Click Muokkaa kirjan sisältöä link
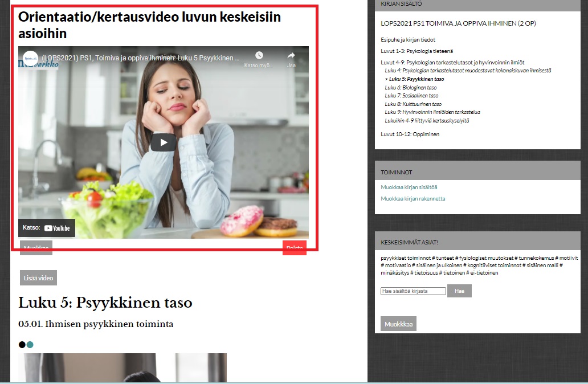This screenshot has width=588, height=384. point(409,187)
